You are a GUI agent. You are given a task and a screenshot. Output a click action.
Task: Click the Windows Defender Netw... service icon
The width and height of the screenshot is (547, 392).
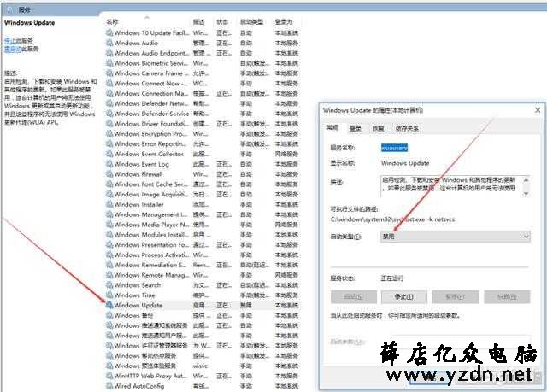point(109,103)
